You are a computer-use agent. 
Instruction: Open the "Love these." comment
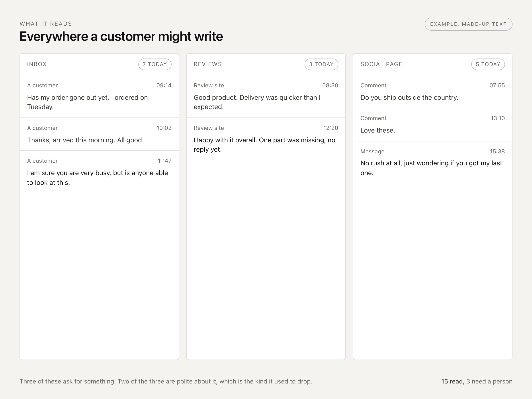[x=433, y=125]
